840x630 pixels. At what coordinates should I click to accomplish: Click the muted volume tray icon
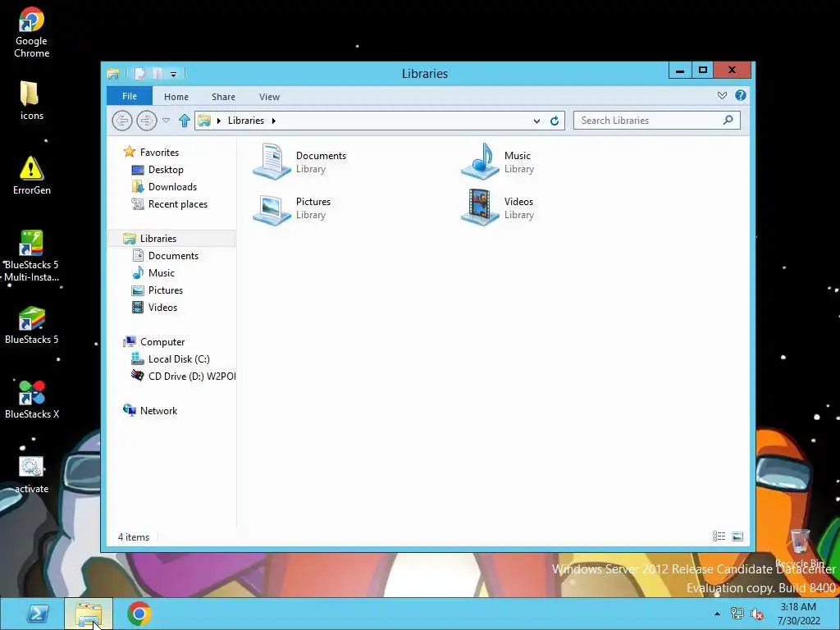[757, 614]
